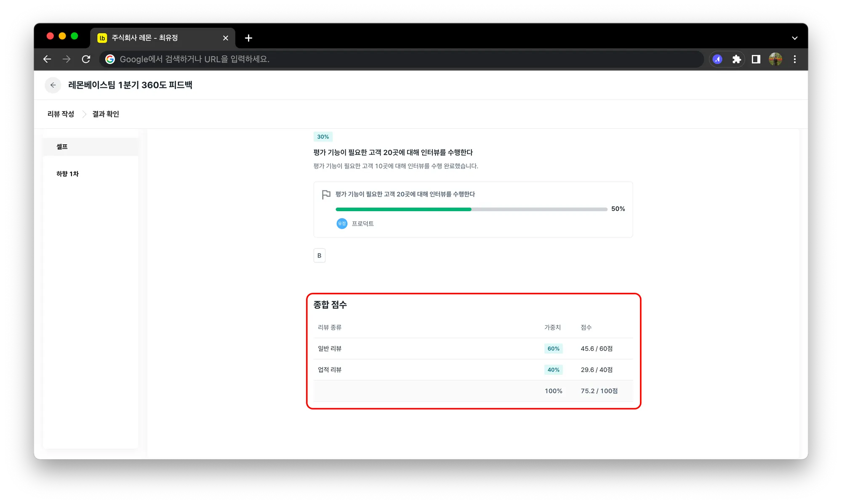Click the 60% weight tag for 일반 리뷰
The image size is (842, 504).
[x=553, y=349]
